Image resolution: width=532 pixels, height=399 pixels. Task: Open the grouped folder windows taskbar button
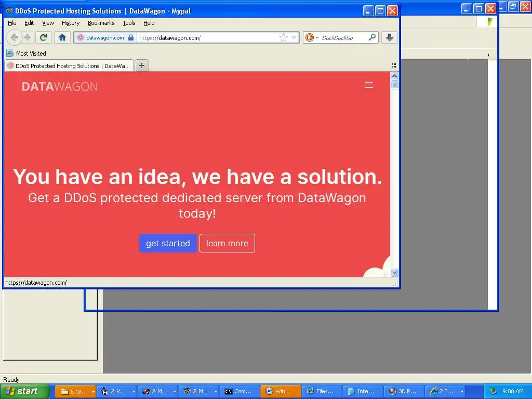(x=76, y=391)
